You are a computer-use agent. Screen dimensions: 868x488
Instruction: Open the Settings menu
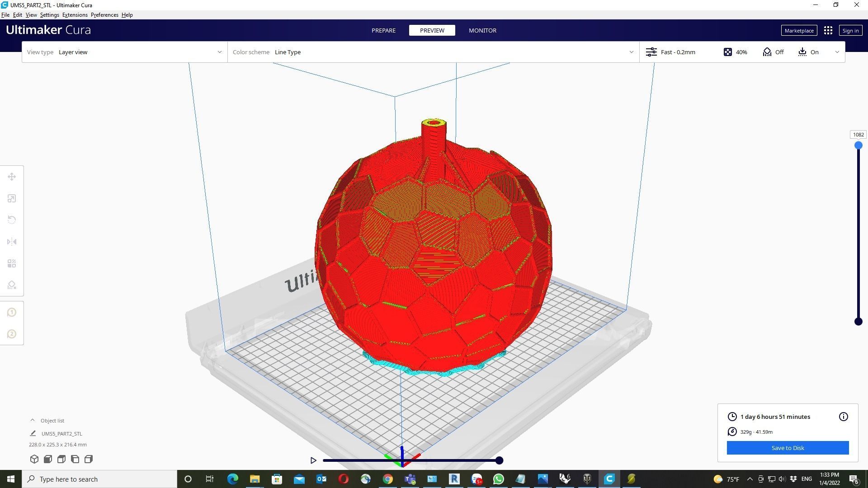click(x=49, y=15)
